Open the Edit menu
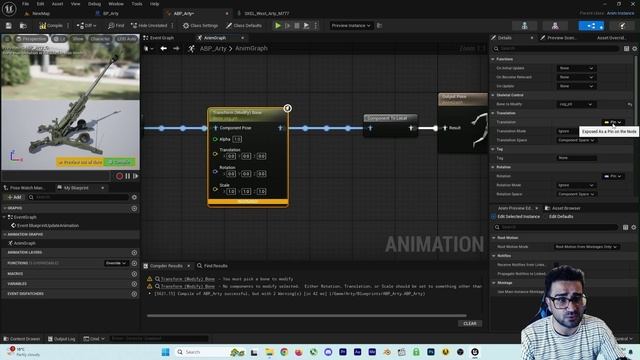The height and width of the screenshot is (360, 640). point(40,4)
